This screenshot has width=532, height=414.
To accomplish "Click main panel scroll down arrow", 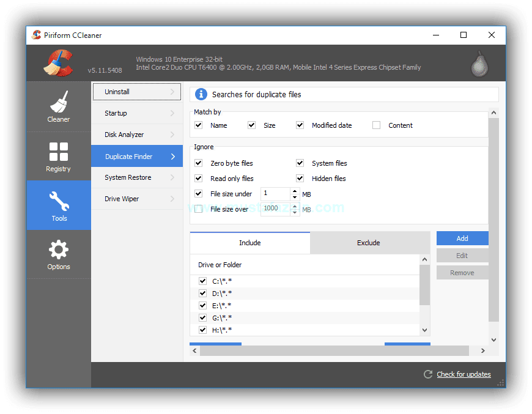I will click(493, 339).
